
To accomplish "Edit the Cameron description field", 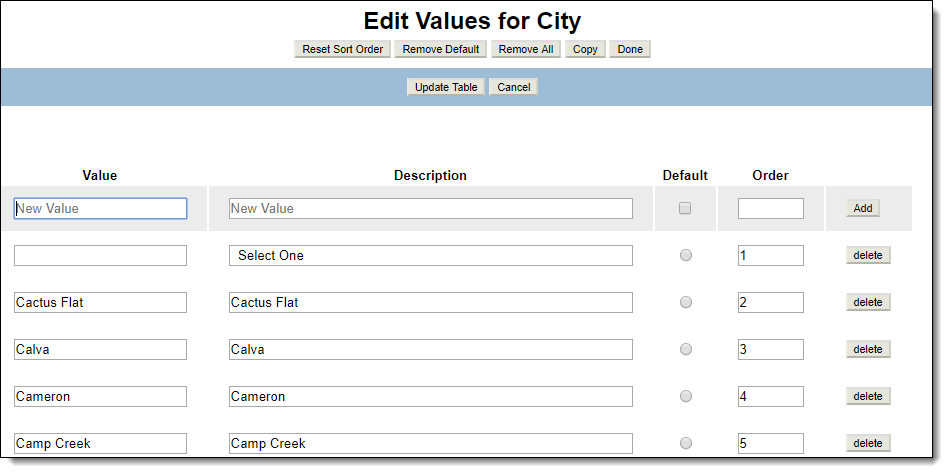I will click(x=431, y=396).
